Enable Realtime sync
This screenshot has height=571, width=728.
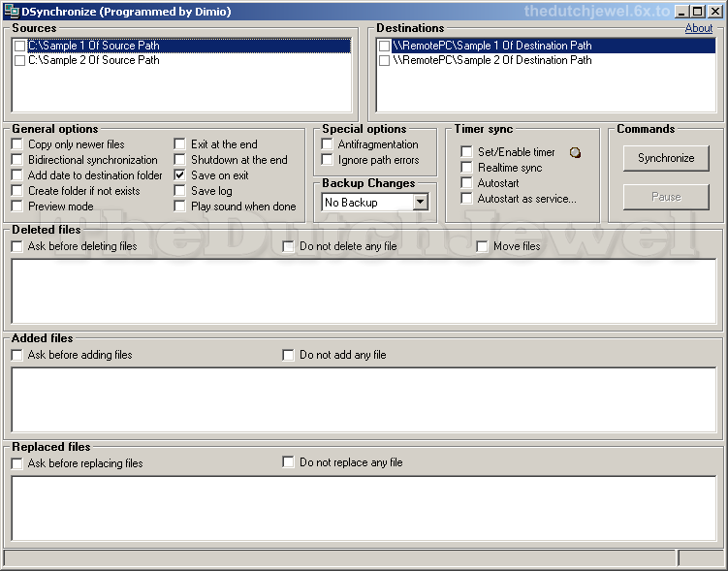pos(466,167)
